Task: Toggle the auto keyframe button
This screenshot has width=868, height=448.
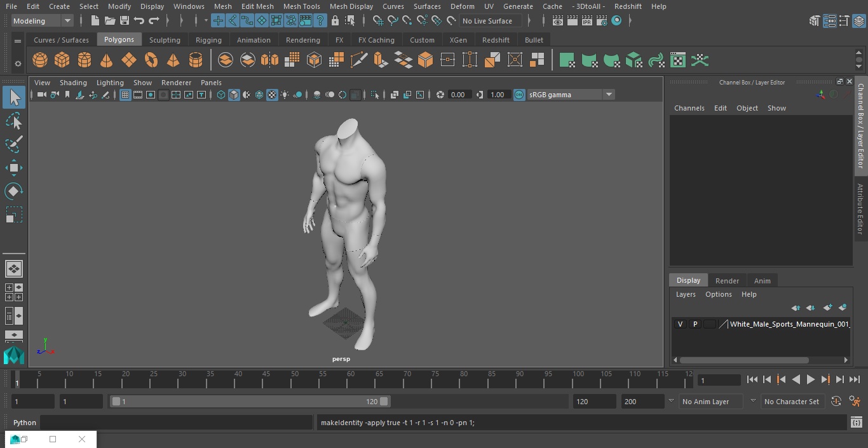Action: tap(836, 402)
